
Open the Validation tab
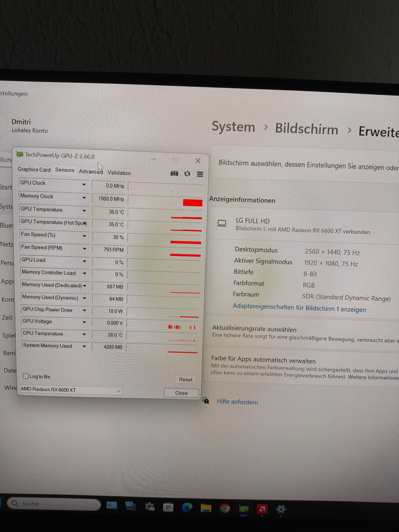pos(119,173)
